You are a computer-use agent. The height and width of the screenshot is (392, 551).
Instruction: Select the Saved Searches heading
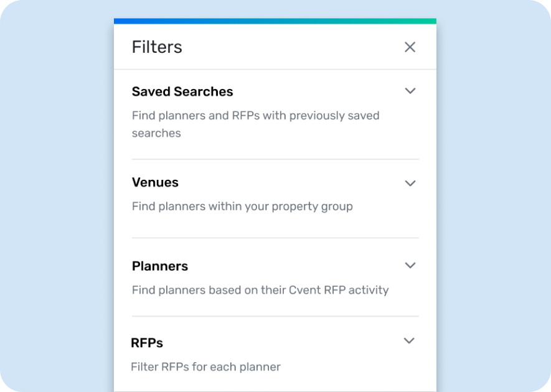click(x=182, y=91)
